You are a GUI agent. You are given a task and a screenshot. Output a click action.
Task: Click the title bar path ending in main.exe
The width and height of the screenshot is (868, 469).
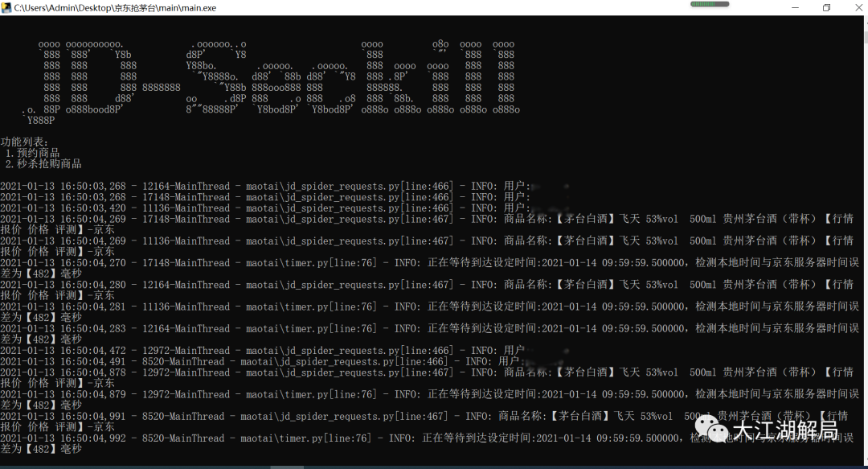(115, 8)
